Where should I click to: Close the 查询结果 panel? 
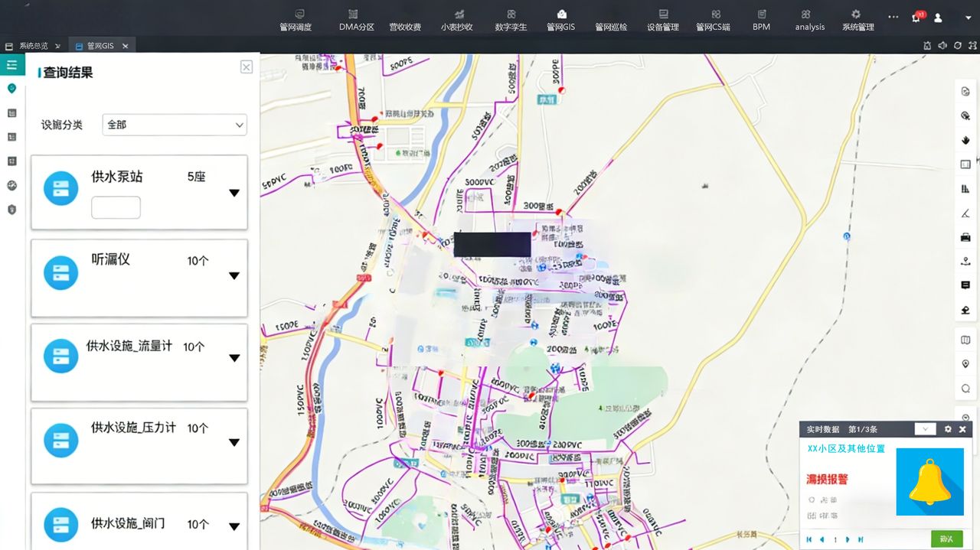(x=247, y=67)
